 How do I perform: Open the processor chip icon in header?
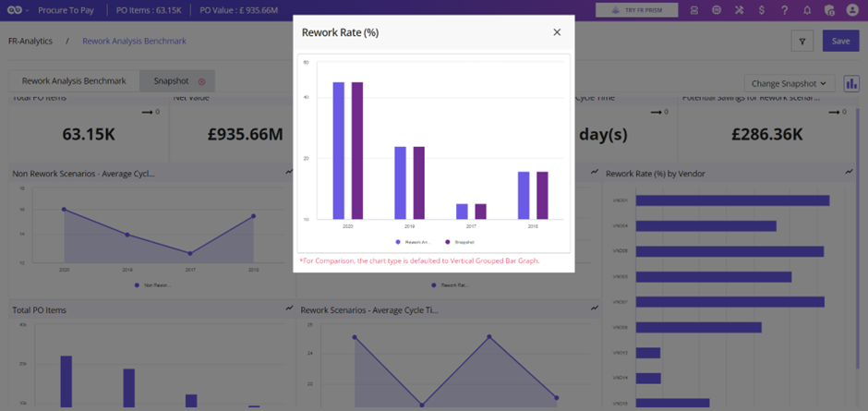tap(717, 10)
